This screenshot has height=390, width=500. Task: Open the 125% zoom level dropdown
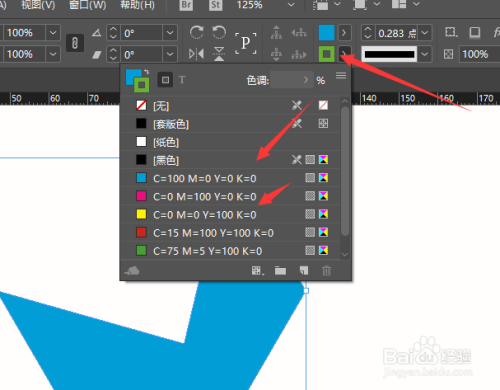click(x=291, y=5)
